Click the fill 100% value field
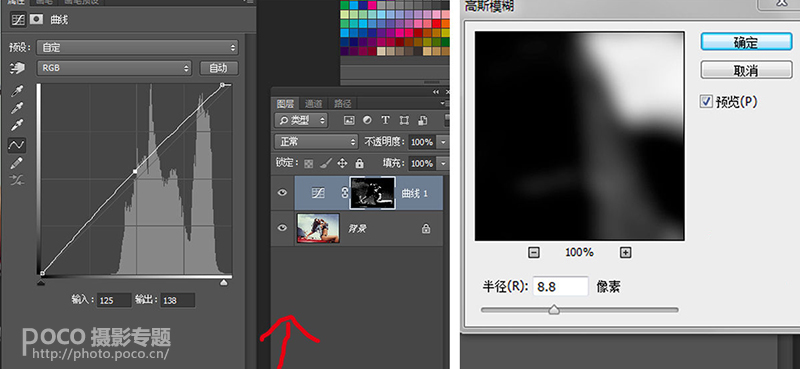The height and width of the screenshot is (369, 800). pos(422,163)
